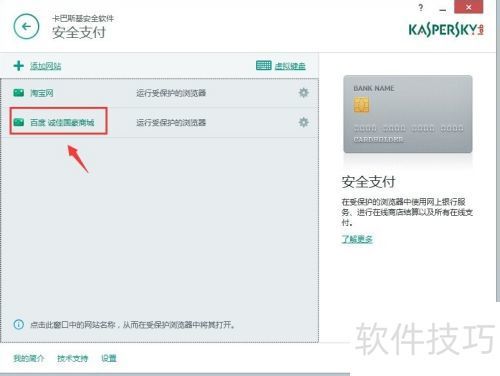
Task: Open the 虚拟键盘 link
Action: [x=290, y=66]
